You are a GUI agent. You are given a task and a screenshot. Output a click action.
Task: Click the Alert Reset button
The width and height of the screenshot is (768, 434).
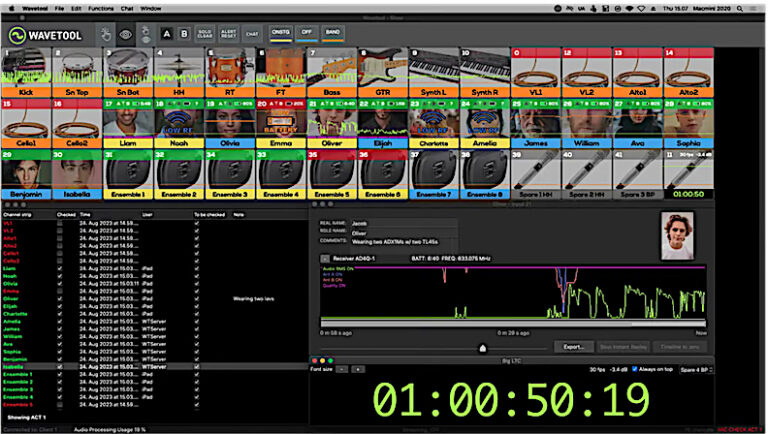pyautogui.click(x=228, y=34)
